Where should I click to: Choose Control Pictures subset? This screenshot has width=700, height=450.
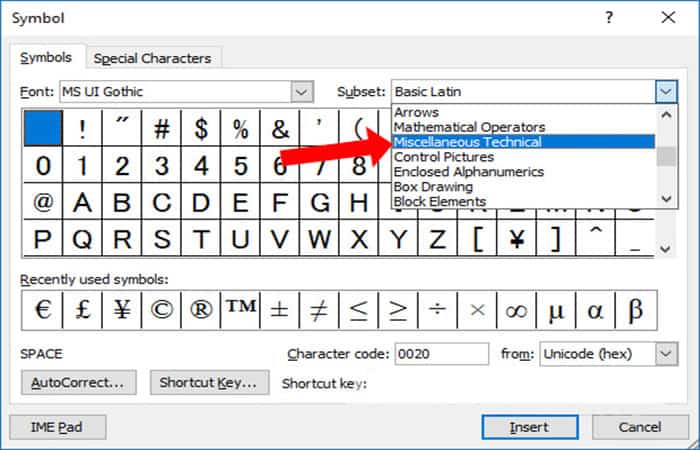pyautogui.click(x=523, y=157)
